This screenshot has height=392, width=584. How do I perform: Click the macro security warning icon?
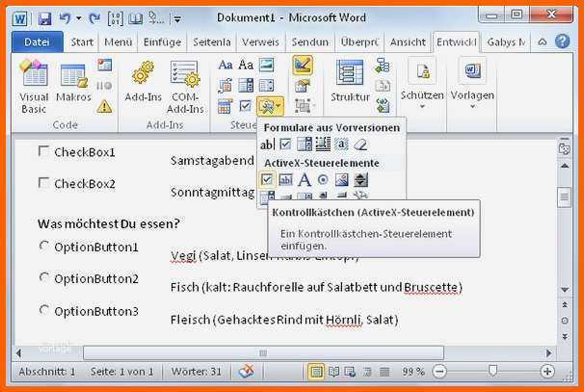tap(104, 107)
